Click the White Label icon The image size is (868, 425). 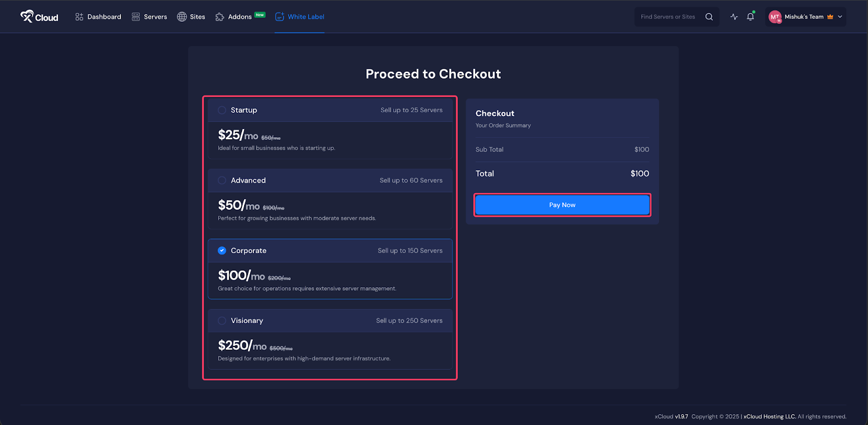(279, 17)
